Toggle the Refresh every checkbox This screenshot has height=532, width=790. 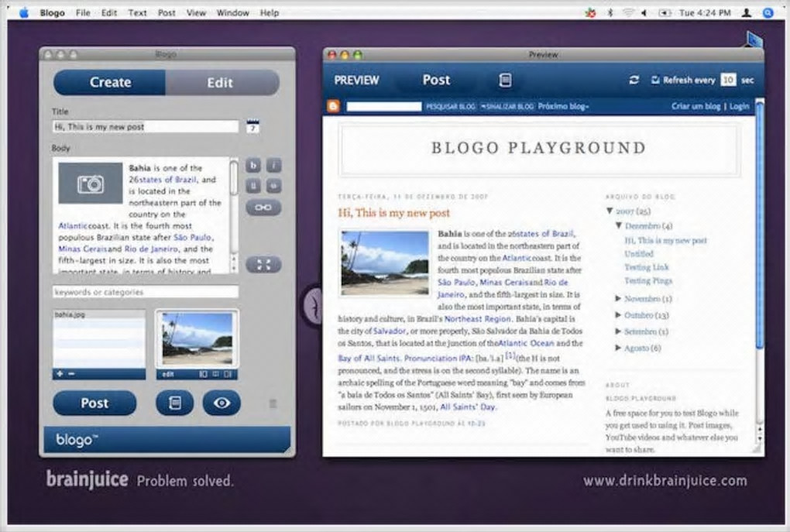pos(655,80)
